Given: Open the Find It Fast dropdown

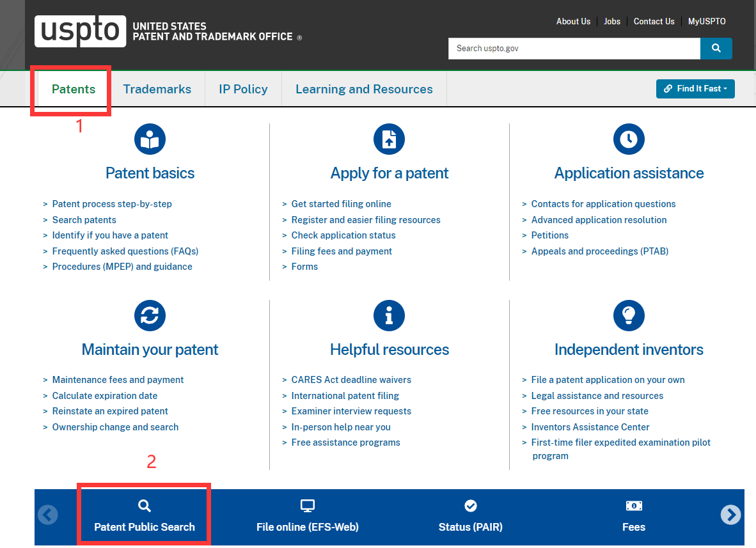Looking at the screenshot, I should [695, 89].
